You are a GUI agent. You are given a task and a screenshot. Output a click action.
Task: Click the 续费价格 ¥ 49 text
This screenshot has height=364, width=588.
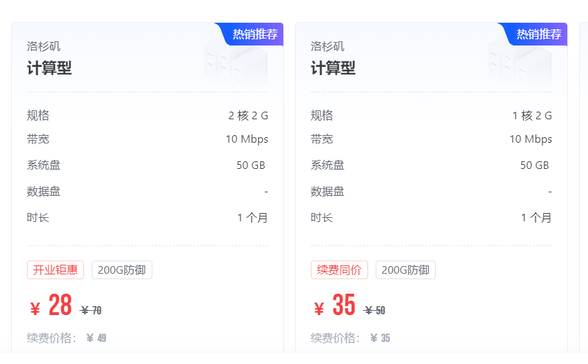[x=67, y=338]
